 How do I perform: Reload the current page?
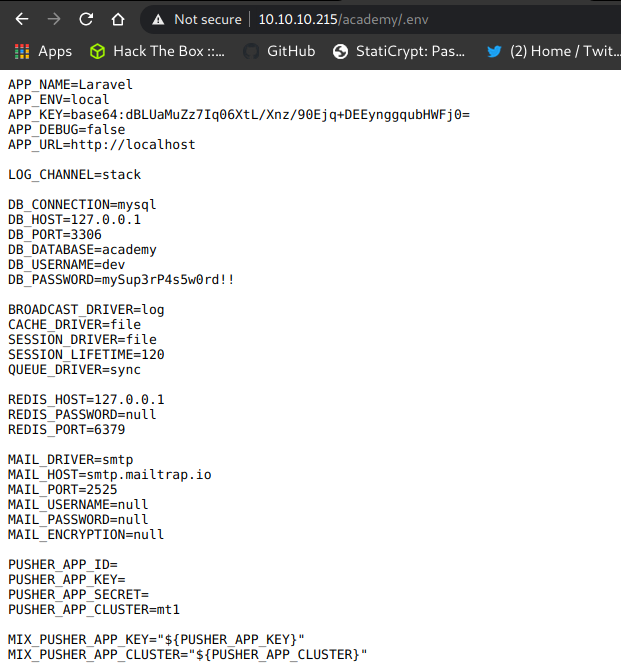tap(86, 19)
